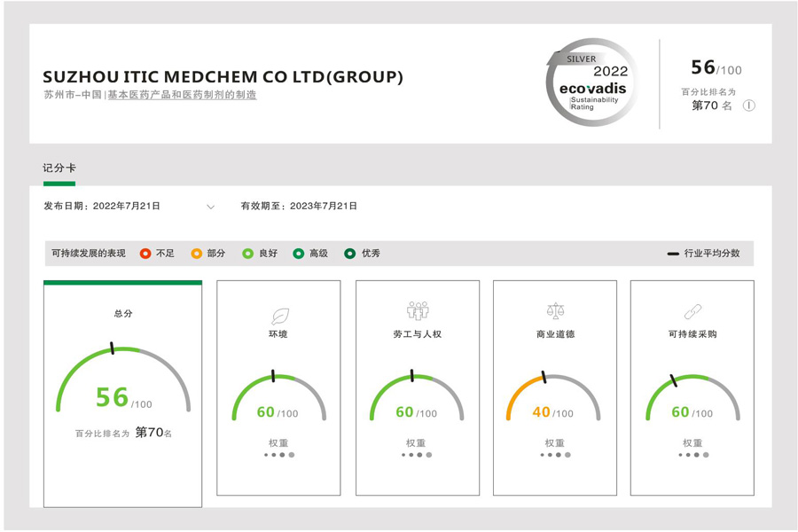This screenshot has width=798, height=532.
Task: Click the company name SUZHOU ITIC MEDCHEM CO LTD(GROUP)
Action: (223, 77)
